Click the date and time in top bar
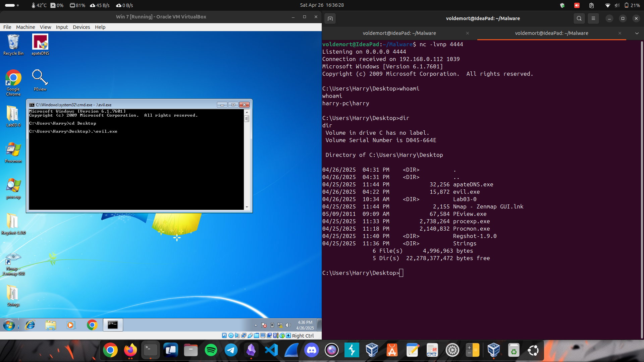644x362 pixels. click(x=322, y=5)
